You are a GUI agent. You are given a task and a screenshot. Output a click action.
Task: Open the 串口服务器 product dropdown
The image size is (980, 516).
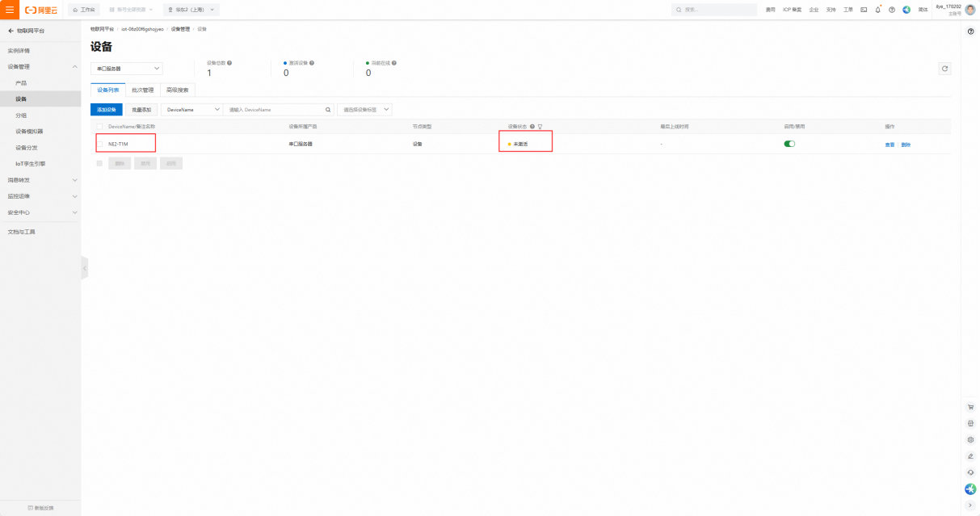pos(127,69)
